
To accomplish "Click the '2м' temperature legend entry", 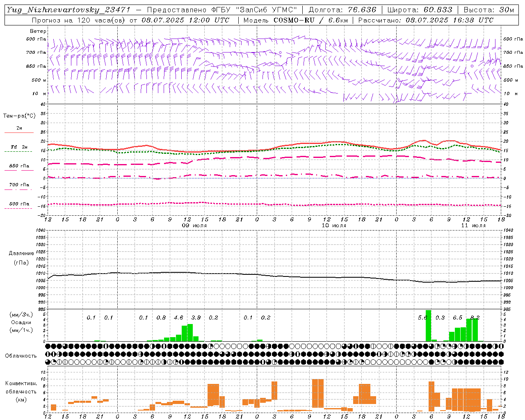I will 19,128.
